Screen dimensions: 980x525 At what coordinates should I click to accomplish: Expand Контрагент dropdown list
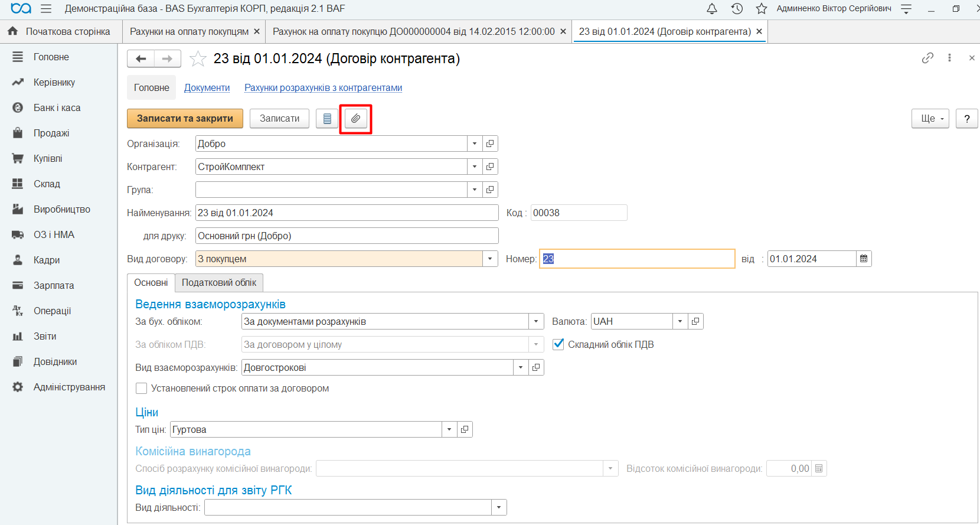tap(475, 167)
